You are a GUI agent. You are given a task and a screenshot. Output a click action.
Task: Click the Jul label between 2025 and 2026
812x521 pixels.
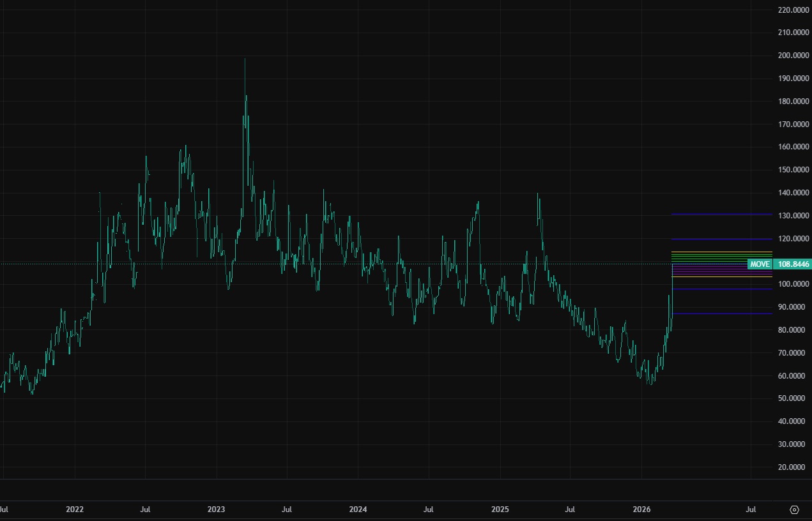click(x=571, y=510)
